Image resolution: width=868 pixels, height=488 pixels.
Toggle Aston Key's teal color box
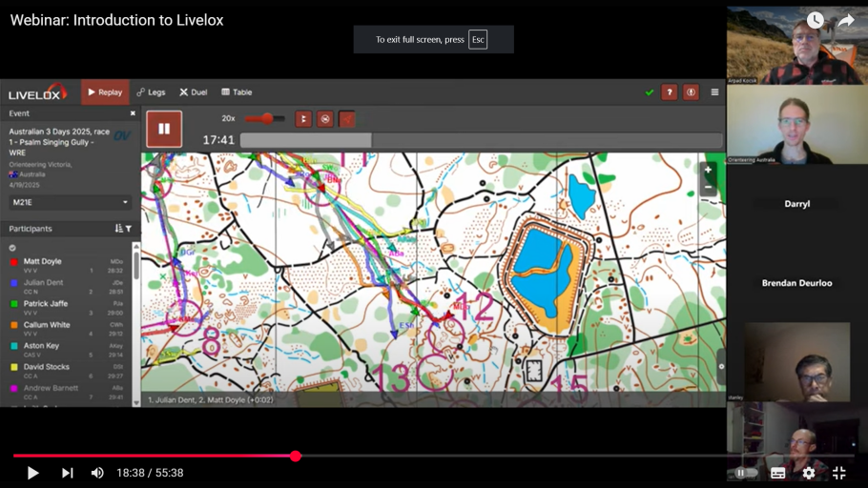point(14,346)
